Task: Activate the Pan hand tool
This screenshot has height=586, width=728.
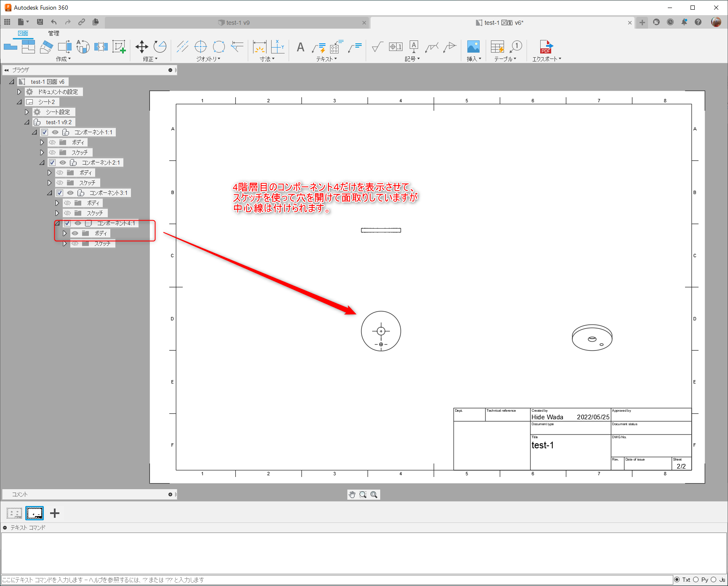Action: pyautogui.click(x=352, y=495)
